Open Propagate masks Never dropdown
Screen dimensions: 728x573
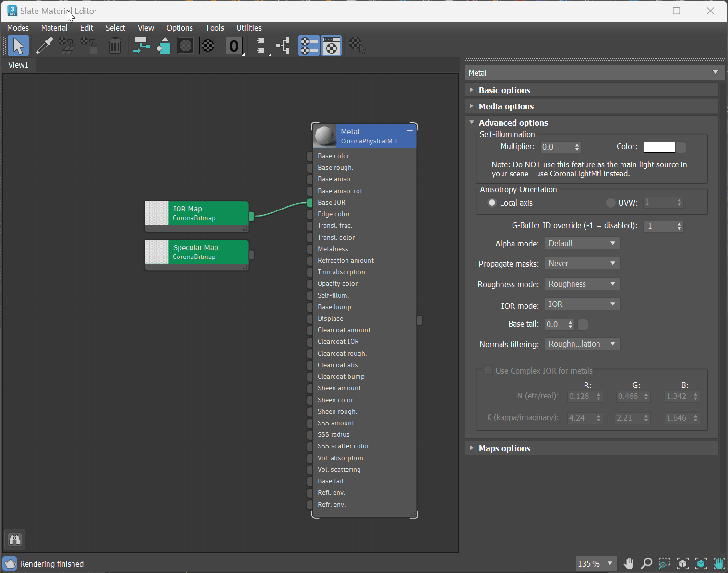coord(582,263)
